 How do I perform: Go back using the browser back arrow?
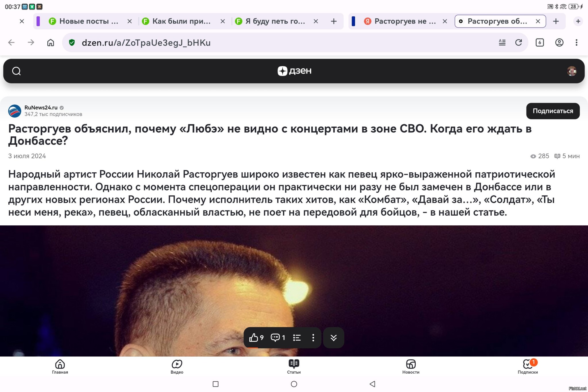[x=11, y=43]
